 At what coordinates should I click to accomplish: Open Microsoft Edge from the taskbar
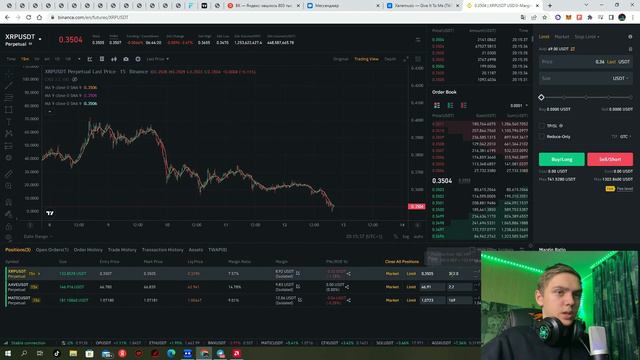[171, 353]
